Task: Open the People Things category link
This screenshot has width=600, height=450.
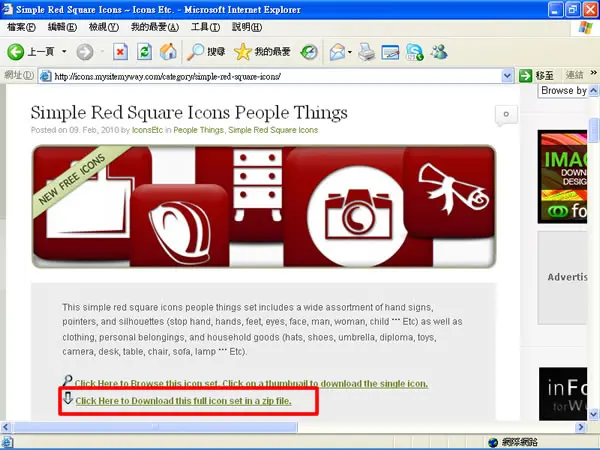Action: click(x=198, y=130)
